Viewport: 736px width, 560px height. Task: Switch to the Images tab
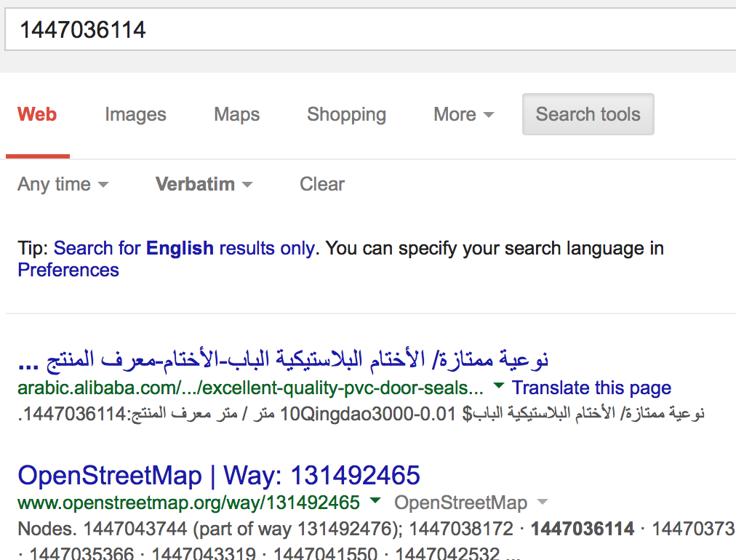click(135, 115)
